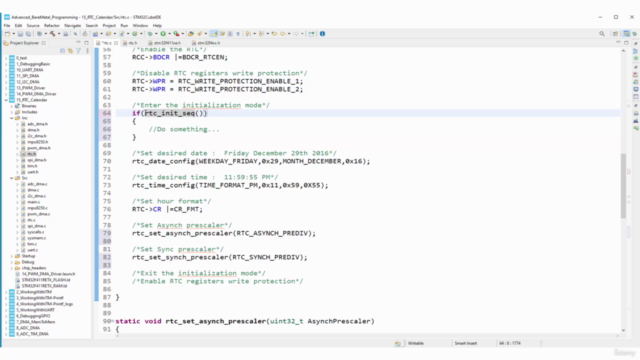Minimize the Project Explorer panel
The height and width of the screenshot is (360, 640).
[x=78, y=42]
